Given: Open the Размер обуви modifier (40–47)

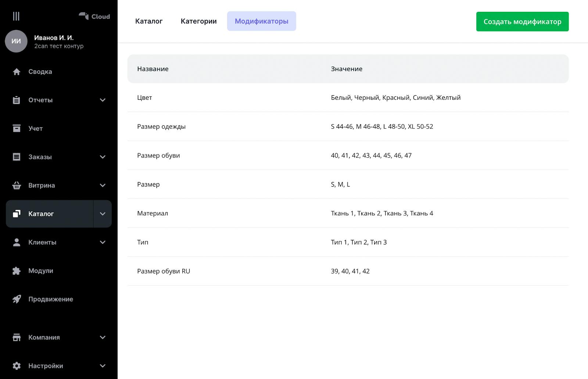Looking at the screenshot, I should pos(348,155).
